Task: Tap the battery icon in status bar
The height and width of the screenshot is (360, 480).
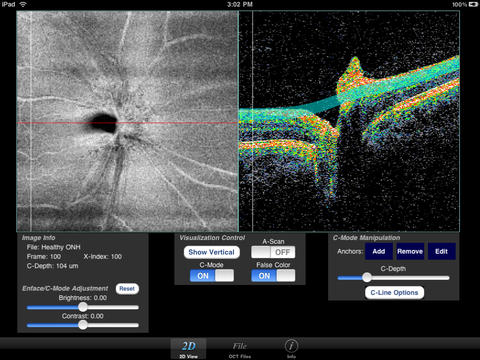Action: coord(473,4)
